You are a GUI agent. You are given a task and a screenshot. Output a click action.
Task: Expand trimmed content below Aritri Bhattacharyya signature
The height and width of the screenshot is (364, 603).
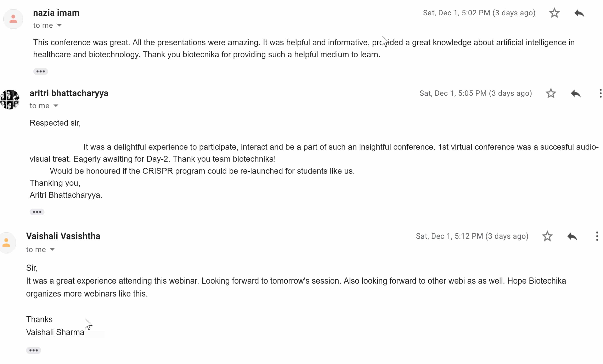click(37, 212)
